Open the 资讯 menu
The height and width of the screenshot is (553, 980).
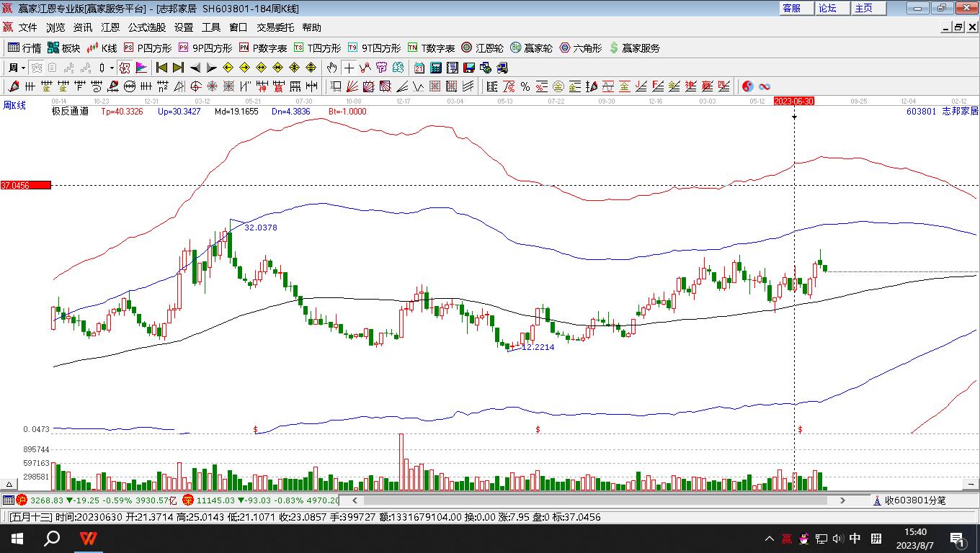click(83, 27)
